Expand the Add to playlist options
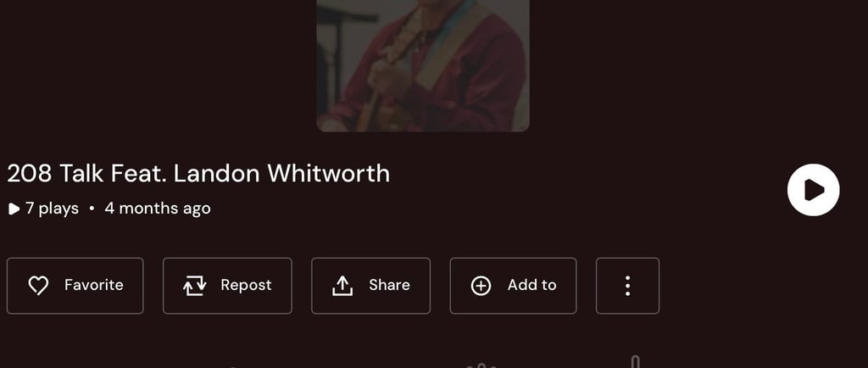This screenshot has height=368, width=868. click(513, 286)
